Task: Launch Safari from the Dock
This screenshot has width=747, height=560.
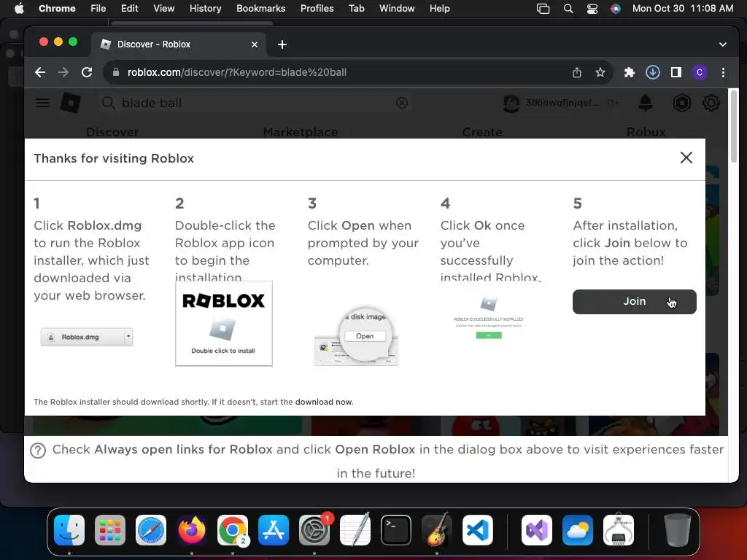Action: pyautogui.click(x=151, y=530)
